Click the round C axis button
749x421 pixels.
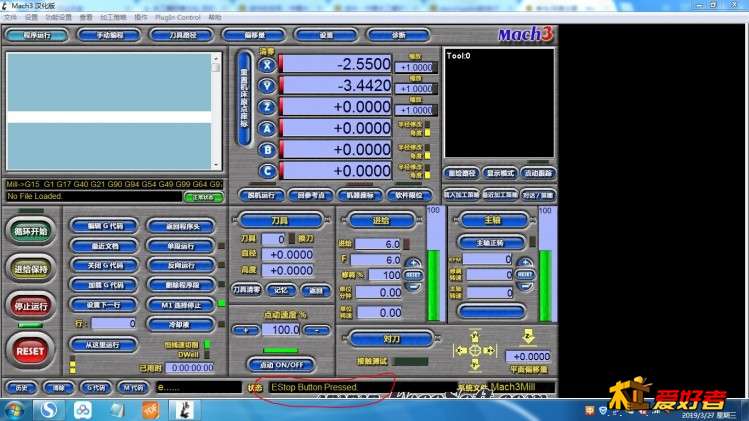point(267,171)
